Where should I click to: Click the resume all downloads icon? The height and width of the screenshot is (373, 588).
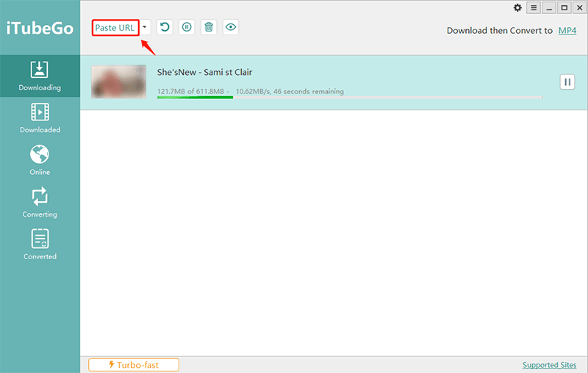(x=165, y=27)
